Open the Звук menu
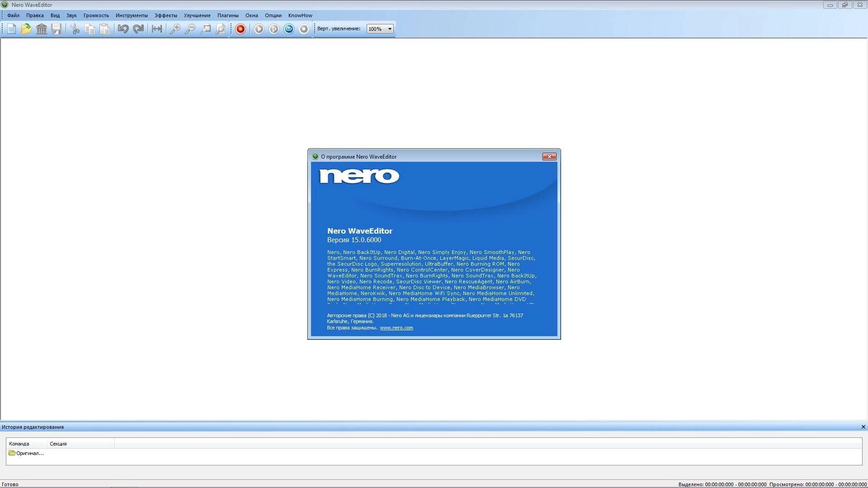This screenshot has height=488, width=868. pyautogui.click(x=71, y=15)
